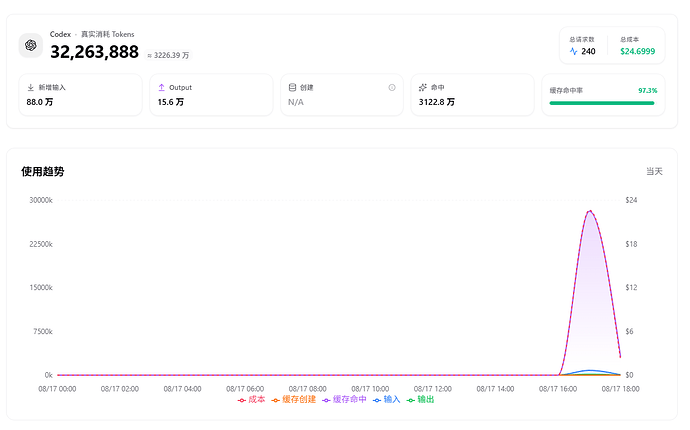
Task: Click the 08/17 00:00 axis label
Action: pyautogui.click(x=57, y=389)
